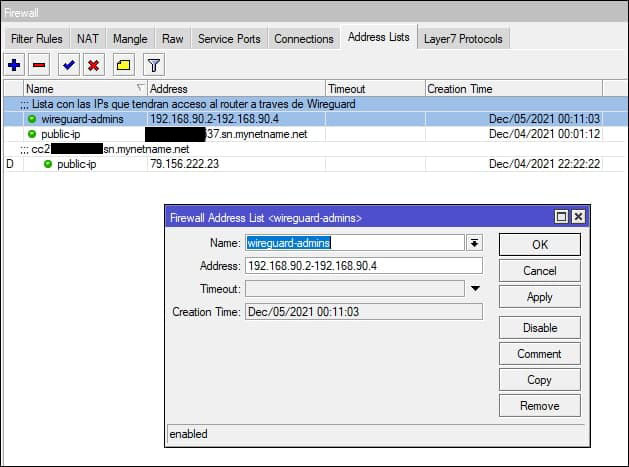Click the red minus Remove icon
This screenshot has width=629, height=467.
pyautogui.click(x=39, y=65)
